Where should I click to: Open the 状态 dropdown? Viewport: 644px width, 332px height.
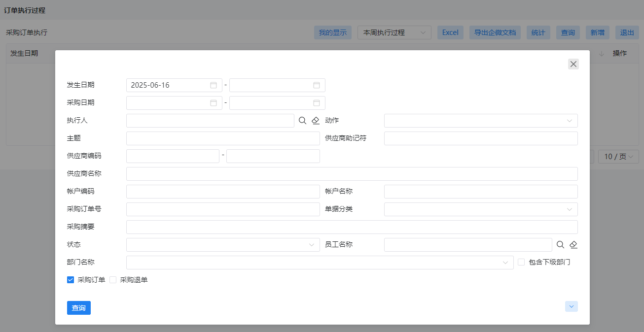tap(223, 245)
